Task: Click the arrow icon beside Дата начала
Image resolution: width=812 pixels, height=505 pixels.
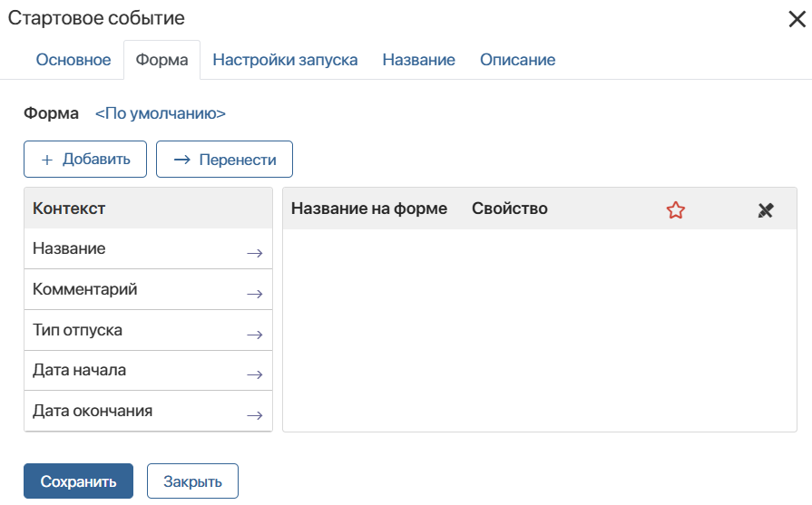Action: click(x=254, y=374)
